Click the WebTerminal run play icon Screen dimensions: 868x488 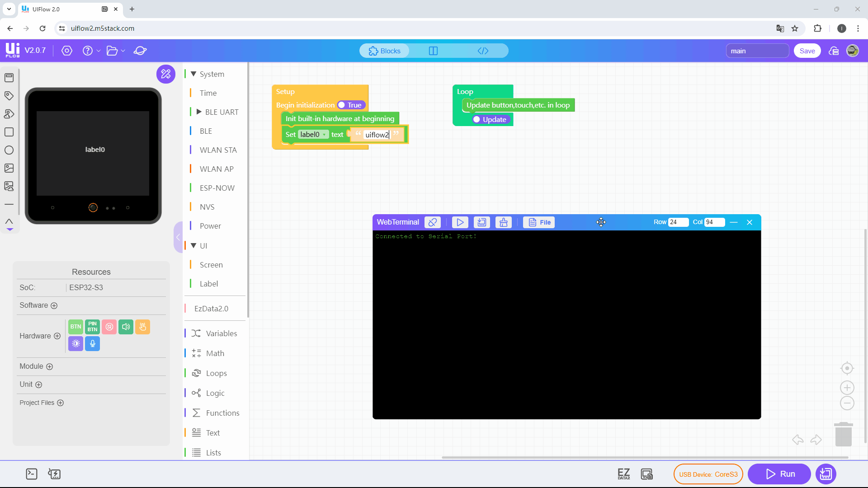(x=460, y=222)
